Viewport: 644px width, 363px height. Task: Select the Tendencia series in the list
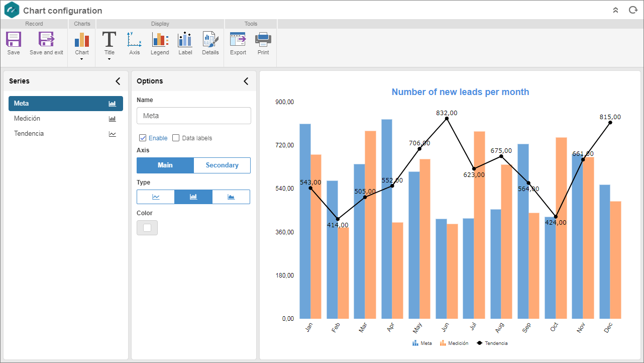pos(66,134)
